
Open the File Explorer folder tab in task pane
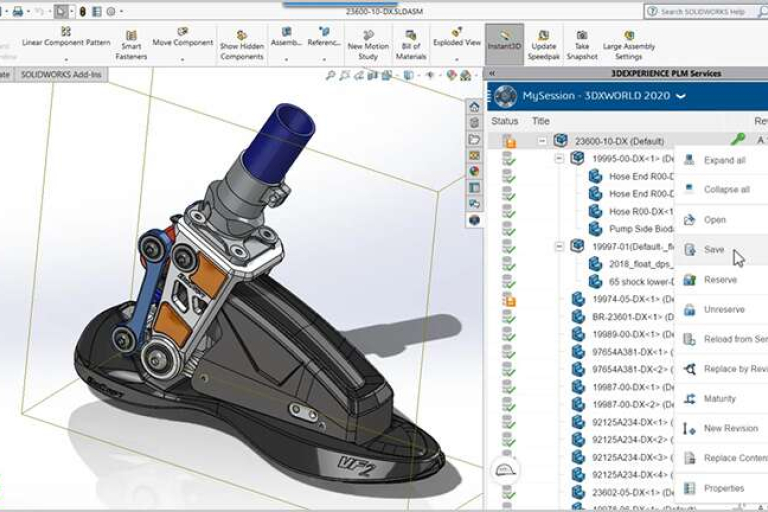[474, 140]
